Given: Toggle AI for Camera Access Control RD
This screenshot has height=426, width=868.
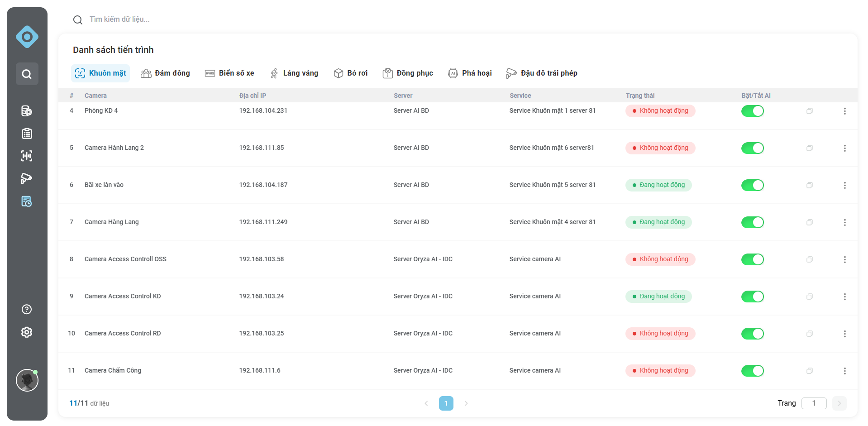Looking at the screenshot, I should 752,334.
